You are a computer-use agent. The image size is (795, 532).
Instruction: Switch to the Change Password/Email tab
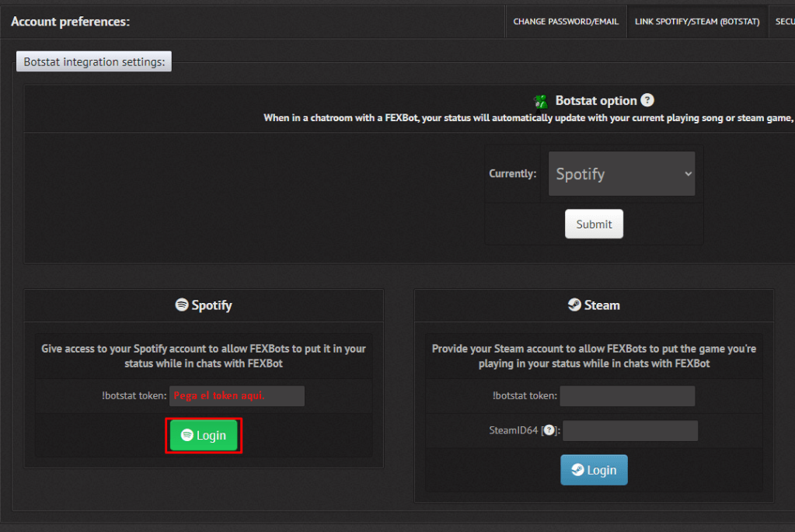566,22
